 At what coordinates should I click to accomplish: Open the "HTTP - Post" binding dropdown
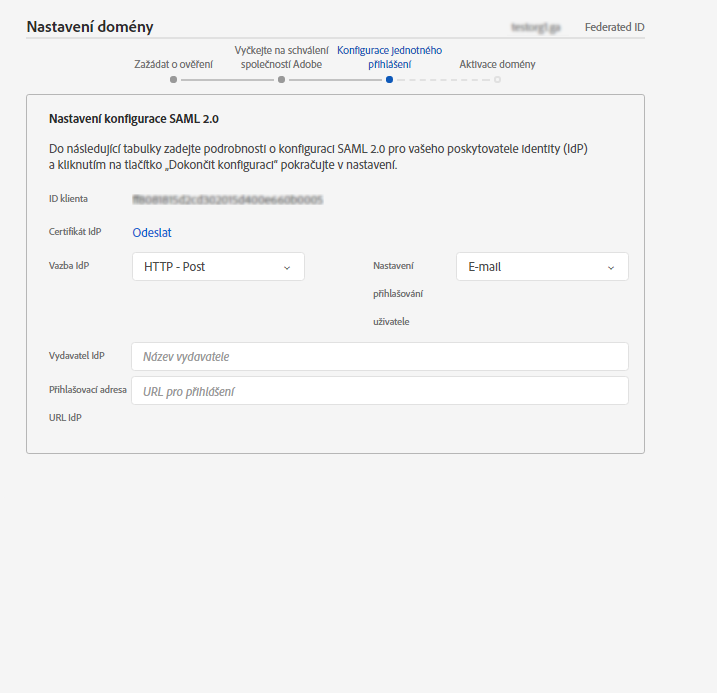(218, 267)
